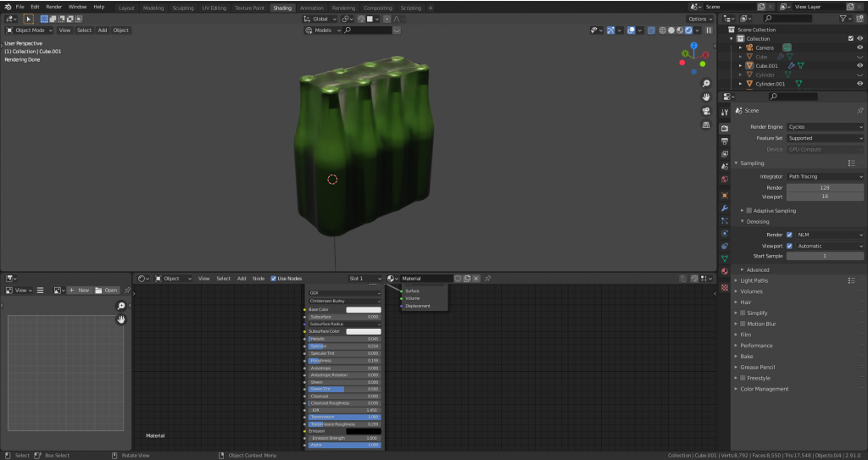
Task: Enable the Adaptive Sampling checkbox
Action: coord(749,211)
